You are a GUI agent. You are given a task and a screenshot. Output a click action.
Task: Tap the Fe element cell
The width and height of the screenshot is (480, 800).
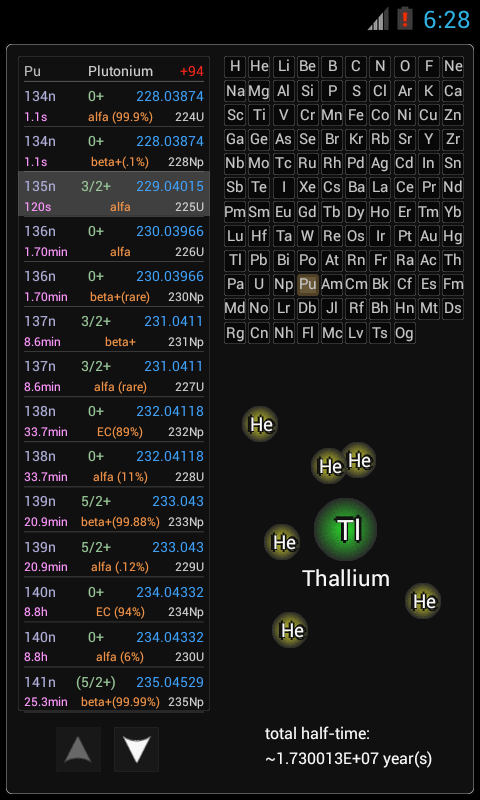click(x=356, y=115)
